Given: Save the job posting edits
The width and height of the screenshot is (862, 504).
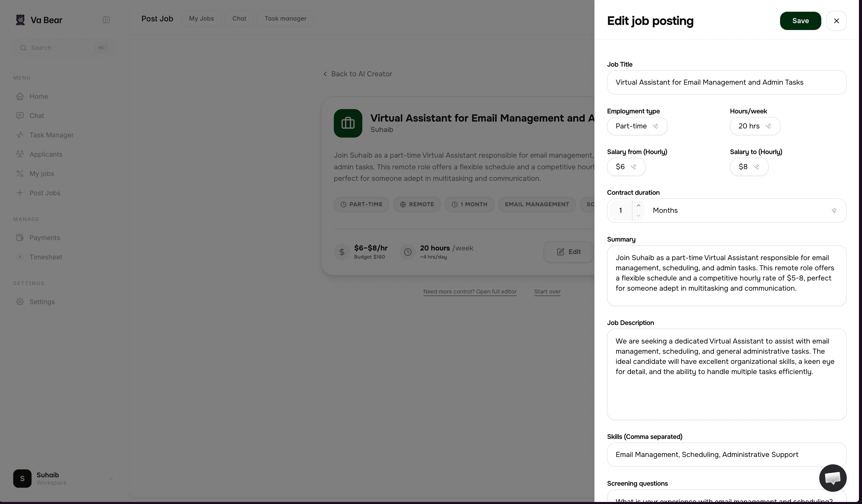Looking at the screenshot, I should pos(800,21).
